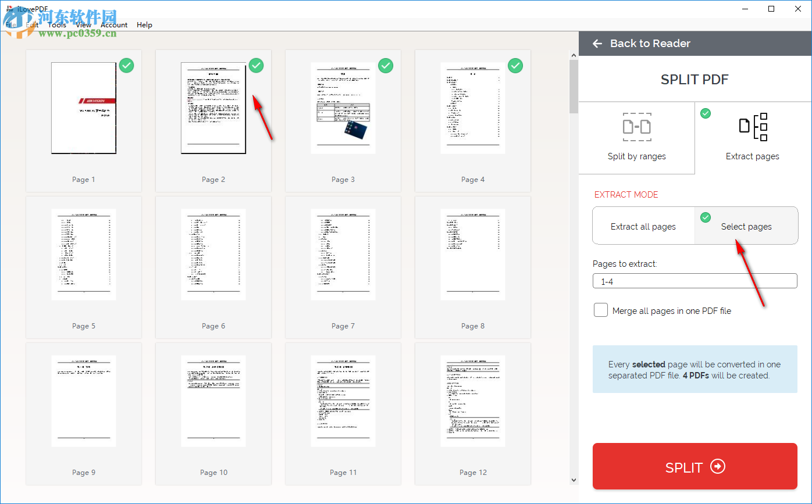Viewport: 812px width, 504px height.
Task: Open the View menu
Action: click(x=83, y=24)
